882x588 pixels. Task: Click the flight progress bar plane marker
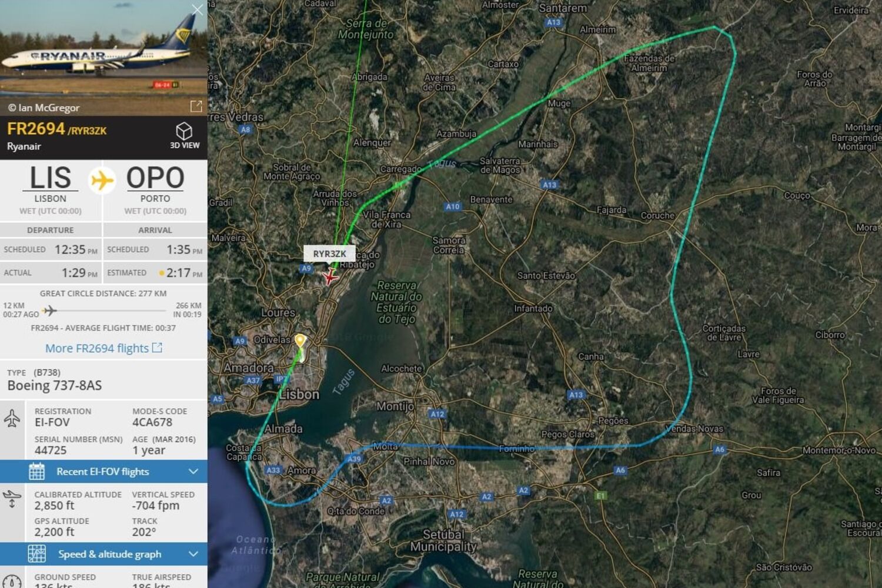tap(49, 310)
